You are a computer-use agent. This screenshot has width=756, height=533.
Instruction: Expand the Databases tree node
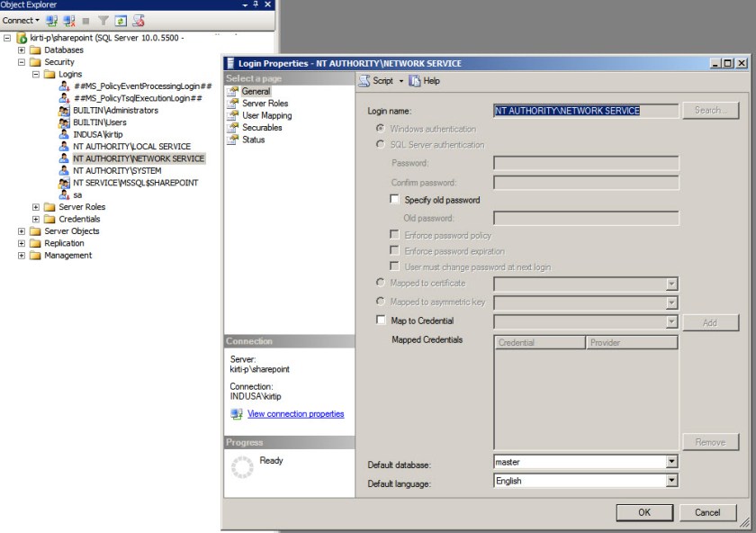[22, 50]
